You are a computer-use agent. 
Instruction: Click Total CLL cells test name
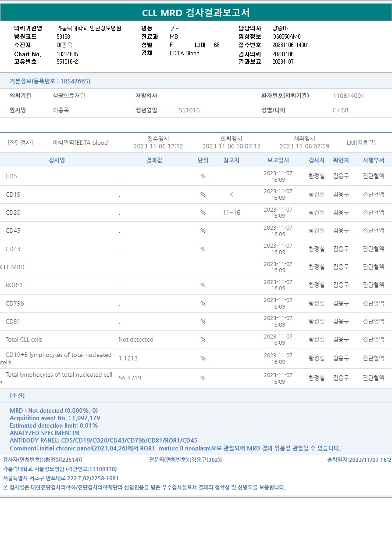click(24, 339)
